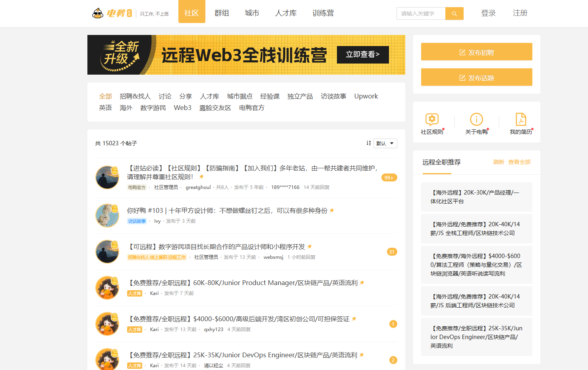588x370 pixels.
Task: Select the 讨论 category filter
Action: click(x=165, y=96)
